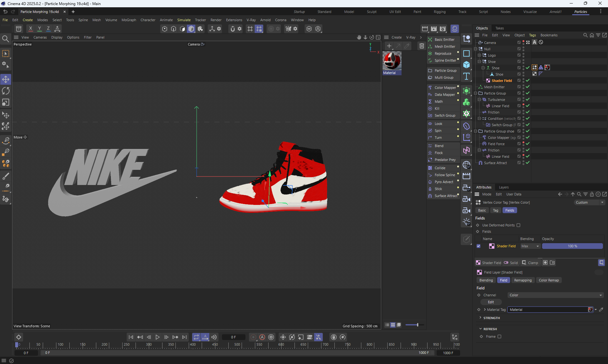
Task: Open the Channel Color dropdown
Action: click(x=555, y=295)
